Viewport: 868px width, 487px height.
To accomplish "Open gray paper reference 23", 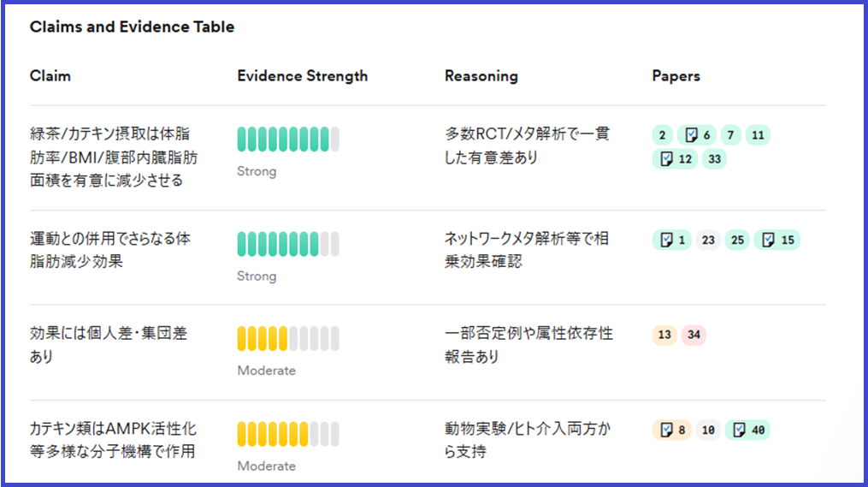I will [x=707, y=241].
